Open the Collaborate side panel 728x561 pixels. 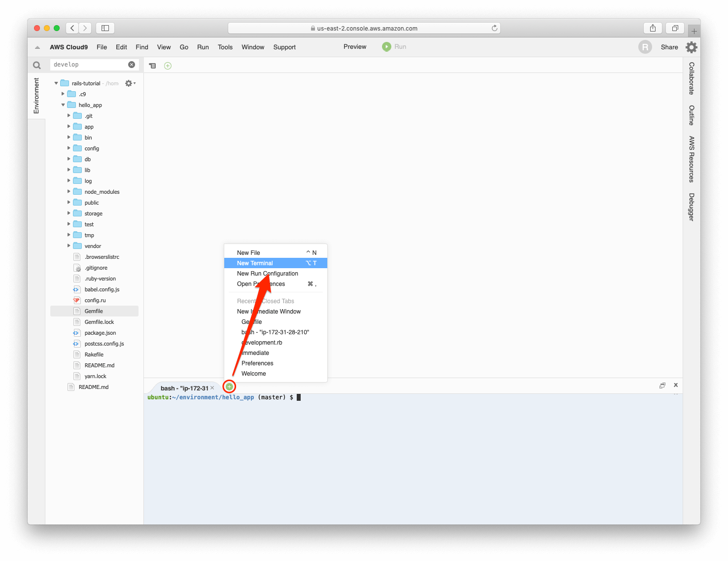(x=692, y=78)
